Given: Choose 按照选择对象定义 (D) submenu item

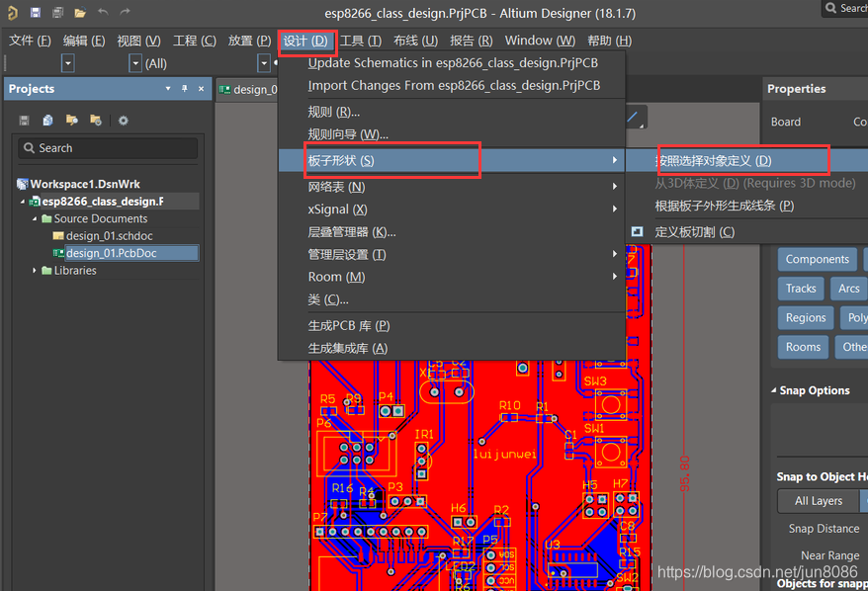Looking at the screenshot, I should click(x=747, y=160).
